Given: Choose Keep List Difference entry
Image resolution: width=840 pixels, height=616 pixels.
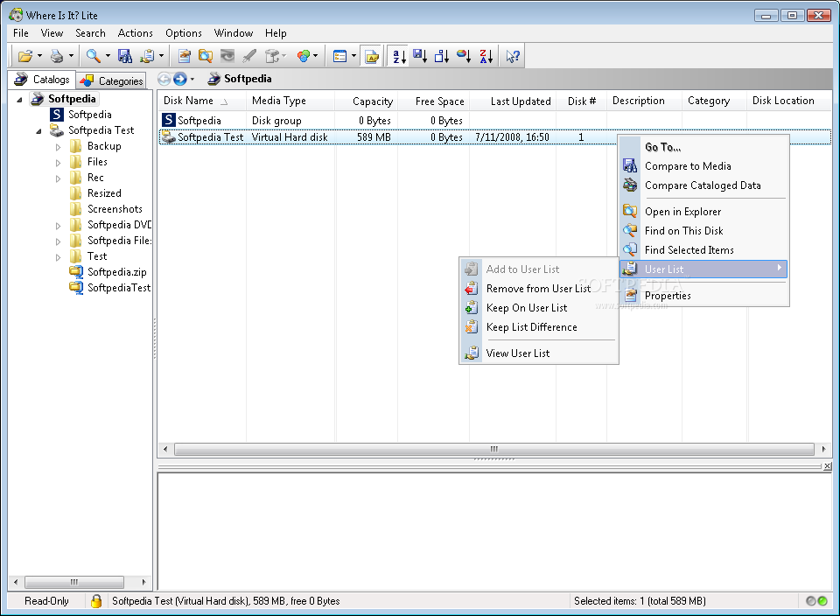Looking at the screenshot, I should click(539, 327).
